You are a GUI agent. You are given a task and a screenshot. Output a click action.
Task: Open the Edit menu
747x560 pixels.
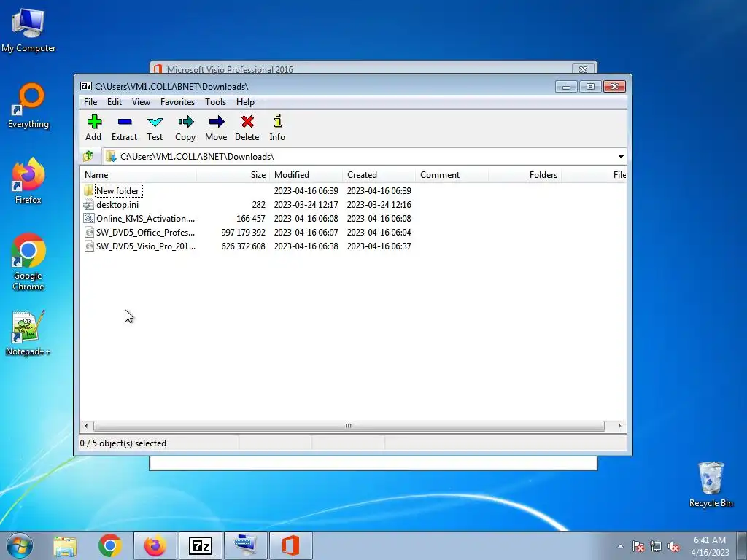(115, 102)
